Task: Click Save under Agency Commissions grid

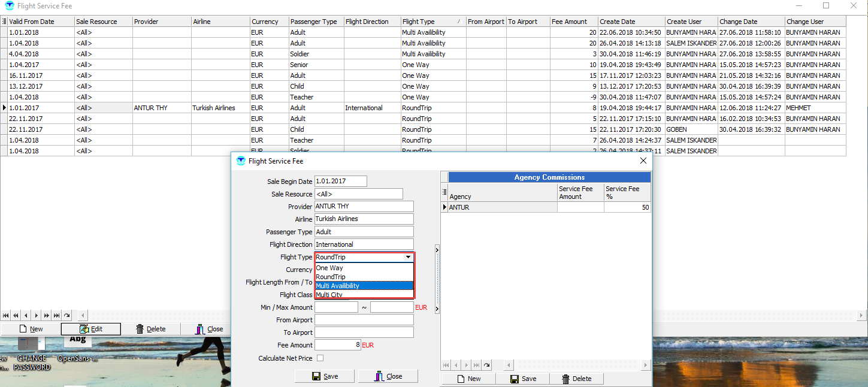Action: [x=523, y=379]
